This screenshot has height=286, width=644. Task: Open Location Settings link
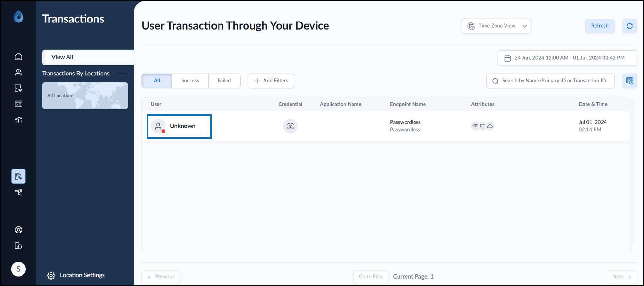(82, 275)
